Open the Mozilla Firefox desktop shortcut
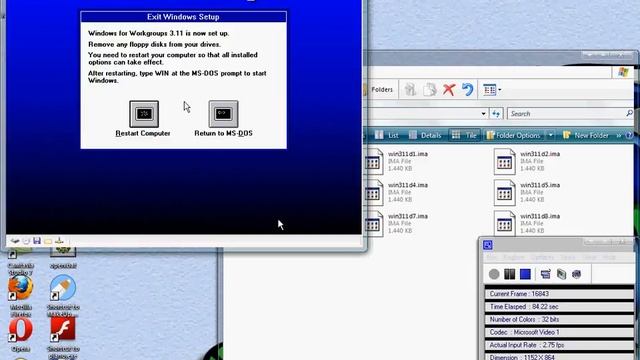 click(20, 296)
